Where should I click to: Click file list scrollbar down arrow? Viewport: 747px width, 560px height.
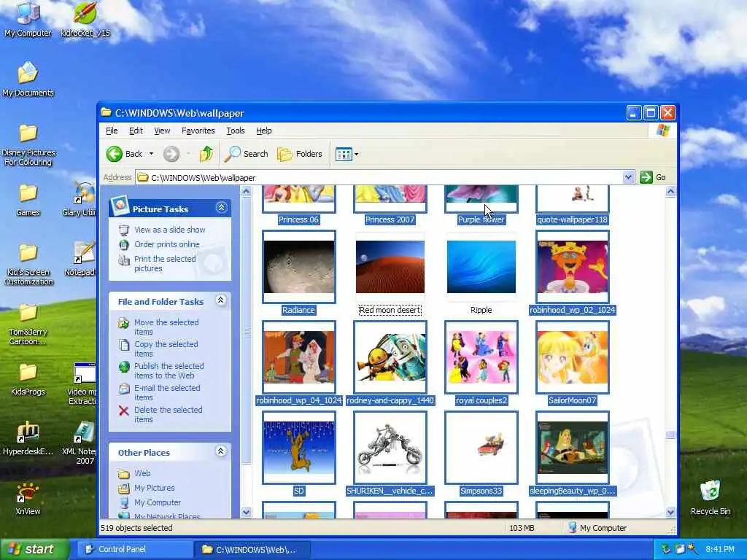click(x=670, y=513)
